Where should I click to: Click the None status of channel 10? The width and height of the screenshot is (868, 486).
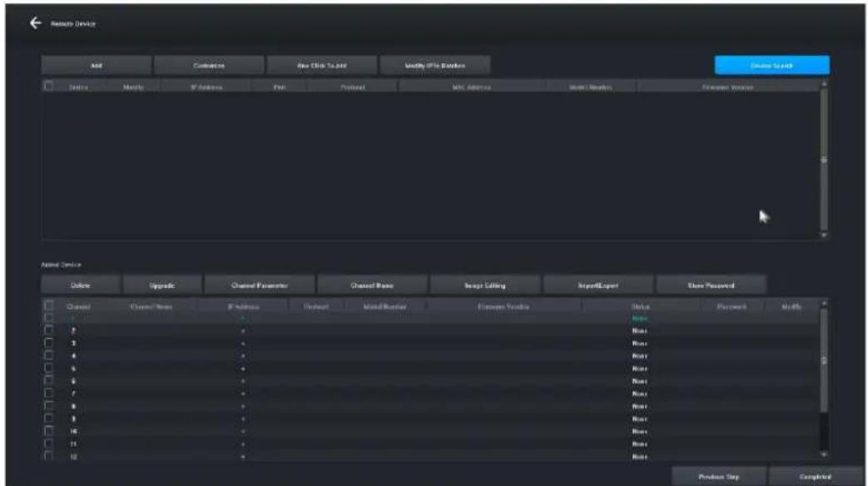pyautogui.click(x=639, y=431)
